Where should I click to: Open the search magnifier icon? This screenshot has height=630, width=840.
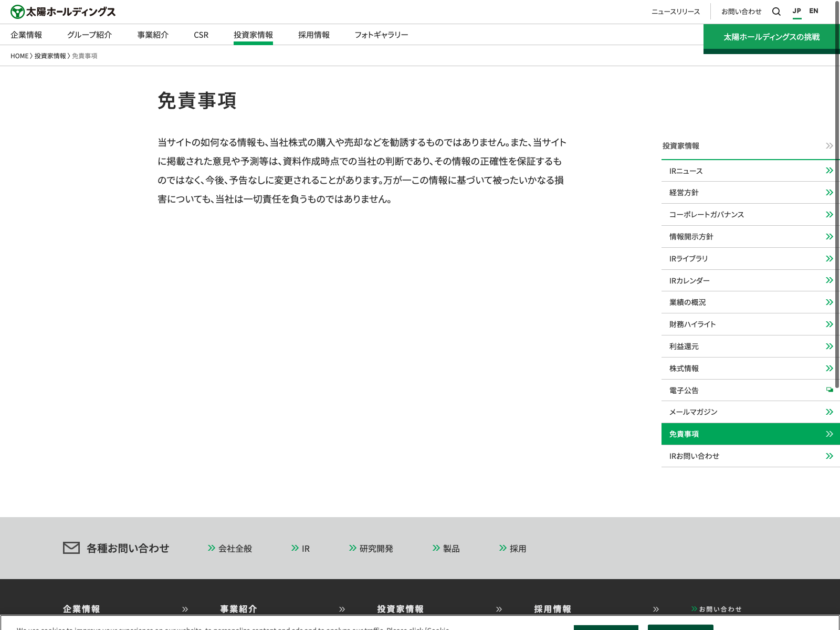776,12
